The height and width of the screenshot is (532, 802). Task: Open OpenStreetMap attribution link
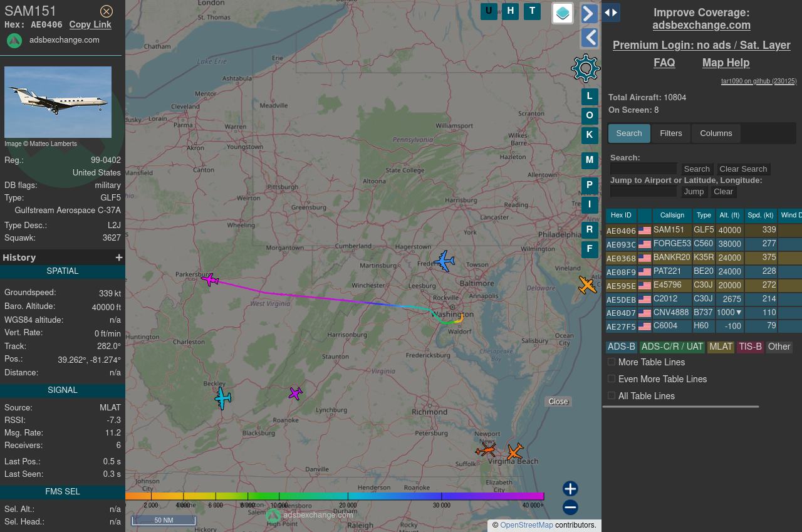tap(526, 525)
